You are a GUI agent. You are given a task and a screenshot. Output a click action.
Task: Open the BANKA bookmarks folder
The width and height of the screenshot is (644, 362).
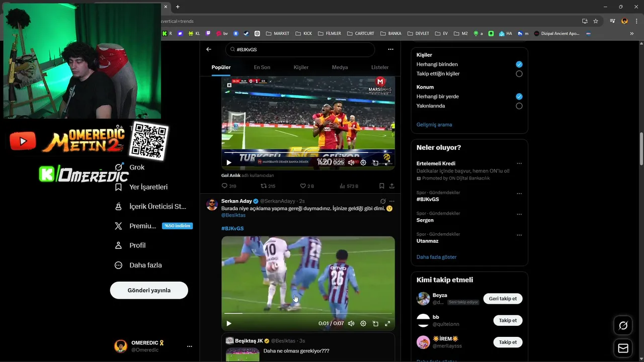[391, 34]
